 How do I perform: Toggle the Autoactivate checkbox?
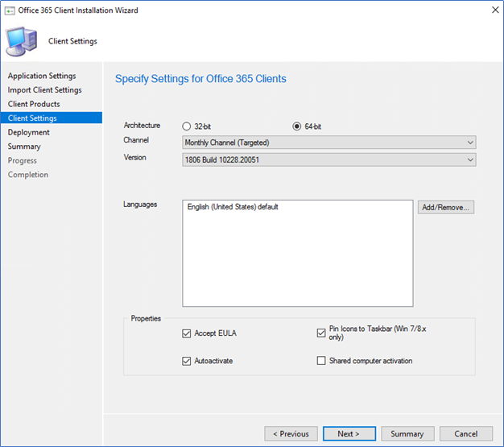[187, 361]
